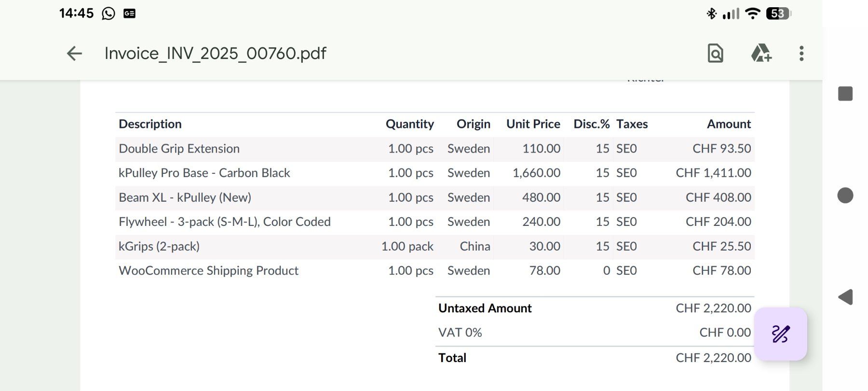
Task: Tap the Total label
Action: [x=452, y=358]
